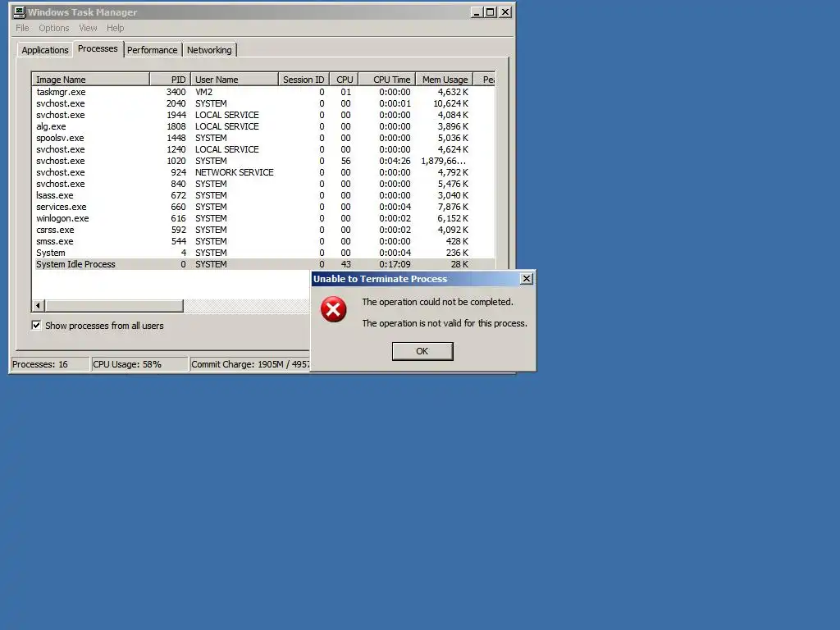Image resolution: width=840 pixels, height=630 pixels.
Task: Toggle Show processes from all users
Action: pyautogui.click(x=36, y=325)
